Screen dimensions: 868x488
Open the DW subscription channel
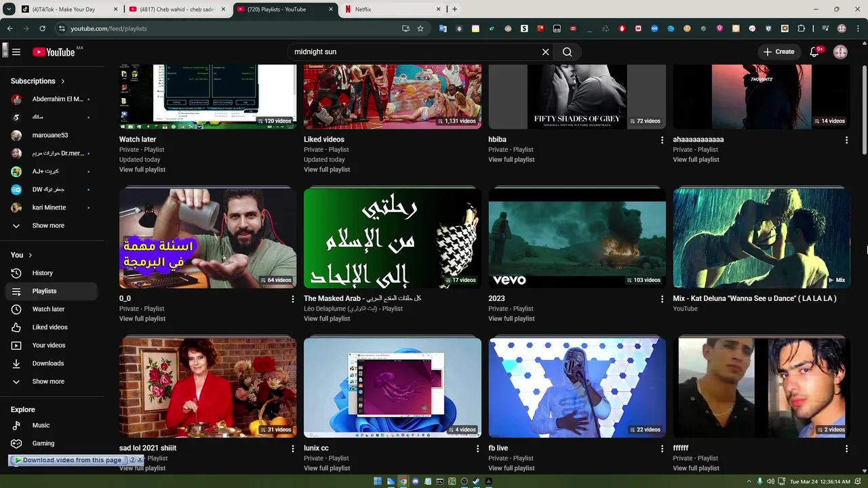tap(52, 189)
